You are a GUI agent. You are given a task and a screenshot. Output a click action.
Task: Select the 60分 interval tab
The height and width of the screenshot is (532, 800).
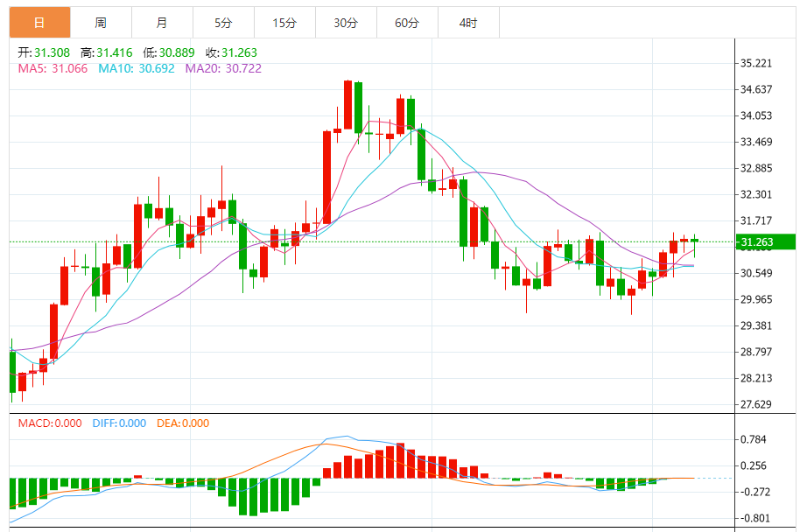(407, 23)
